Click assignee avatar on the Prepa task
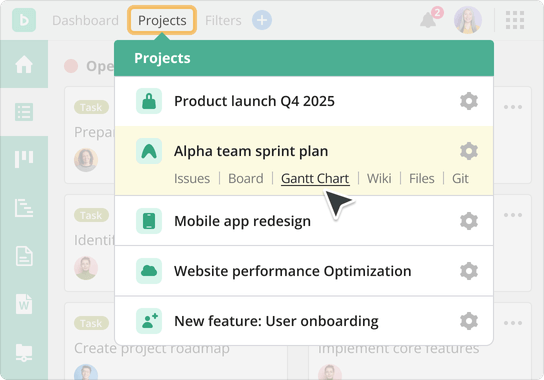Image resolution: width=544 pixels, height=380 pixels. (86, 160)
